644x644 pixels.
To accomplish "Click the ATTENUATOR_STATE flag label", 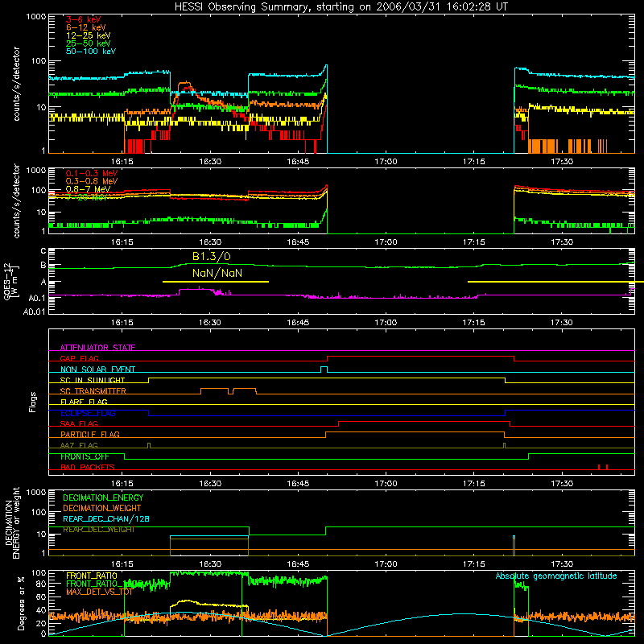I will pyautogui.click(x=97, y=348).
